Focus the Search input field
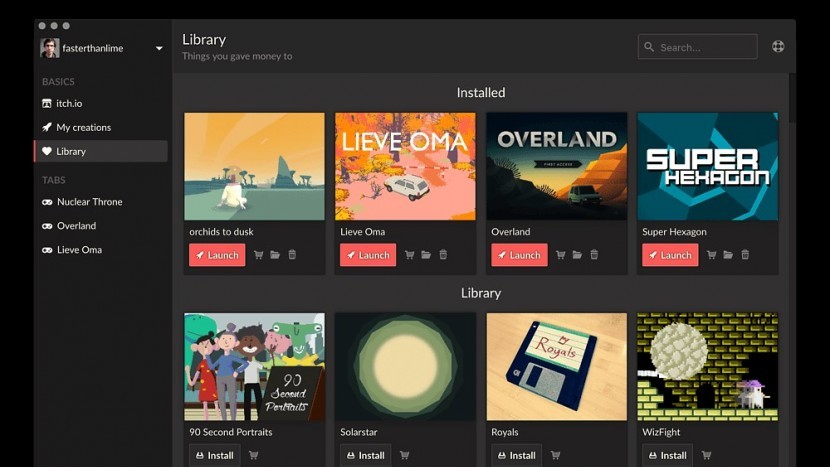Image resolution: width=830 pixels, height=467 pixels. (698, 47)
